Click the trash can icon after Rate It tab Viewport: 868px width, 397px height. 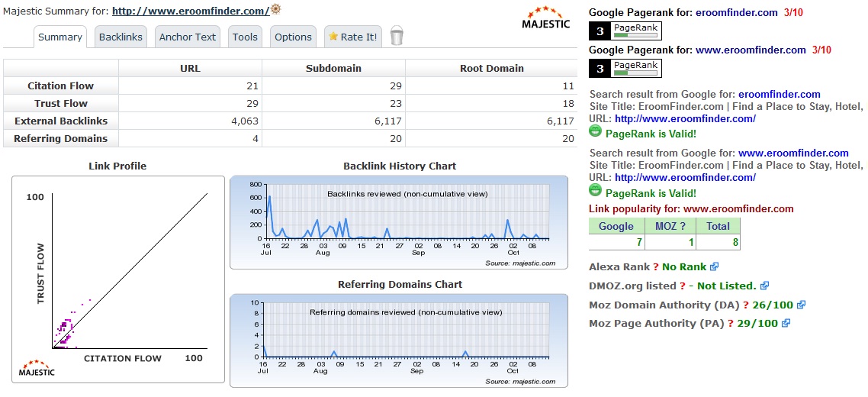point(397,35)
